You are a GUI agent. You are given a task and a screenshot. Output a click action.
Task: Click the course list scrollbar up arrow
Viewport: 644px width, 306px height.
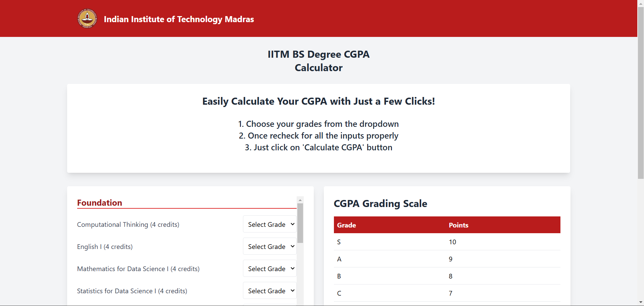300,200
